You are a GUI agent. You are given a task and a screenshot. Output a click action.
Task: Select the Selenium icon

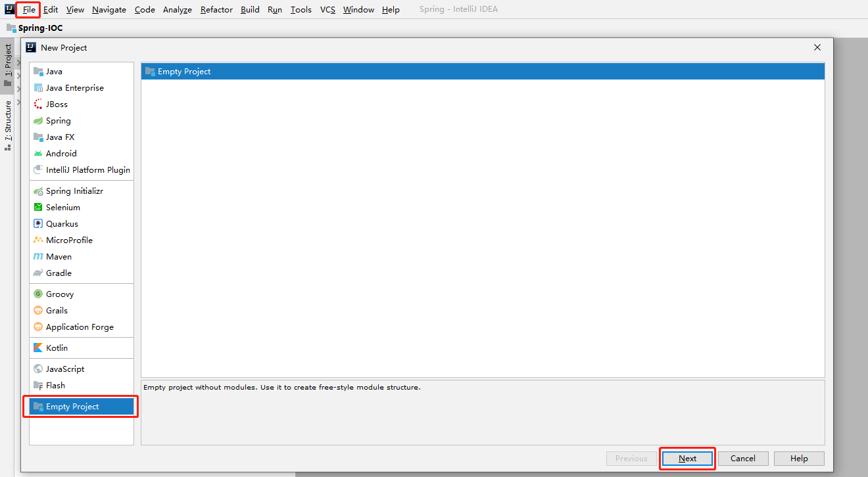pos(38,207)
